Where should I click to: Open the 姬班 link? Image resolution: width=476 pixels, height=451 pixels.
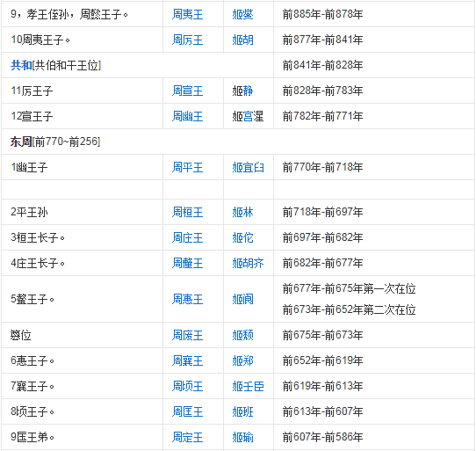(x=242, y=412)
